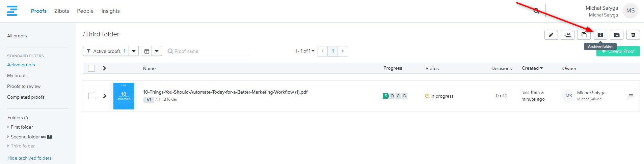644x164 pixels.
Task: Open the search magnifier icon in header
Action: (x=536, y=11)
